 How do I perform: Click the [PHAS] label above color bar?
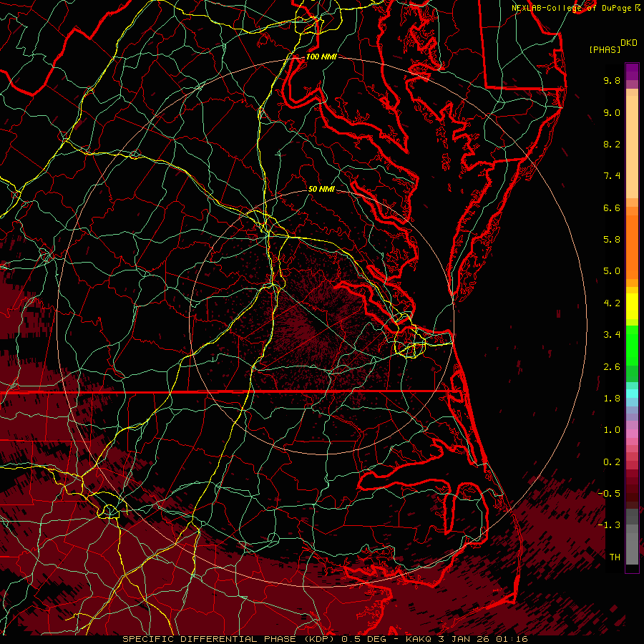[x=605, y=49]
